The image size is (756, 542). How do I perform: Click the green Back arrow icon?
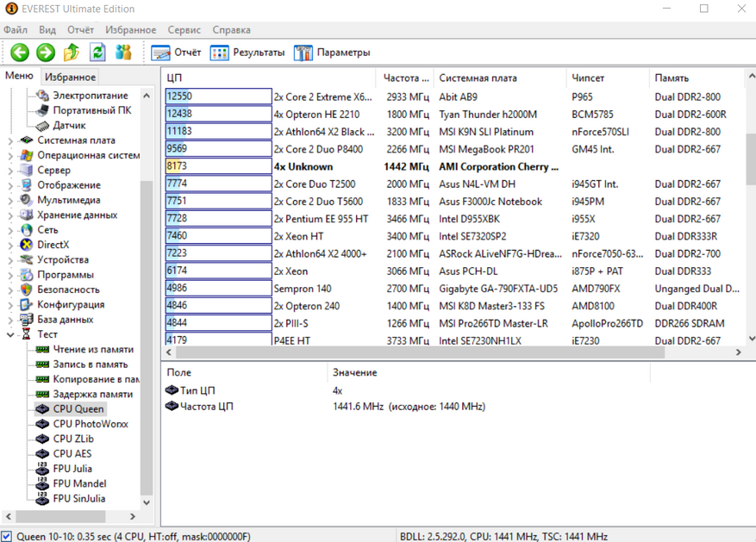[x=20, y=53]
